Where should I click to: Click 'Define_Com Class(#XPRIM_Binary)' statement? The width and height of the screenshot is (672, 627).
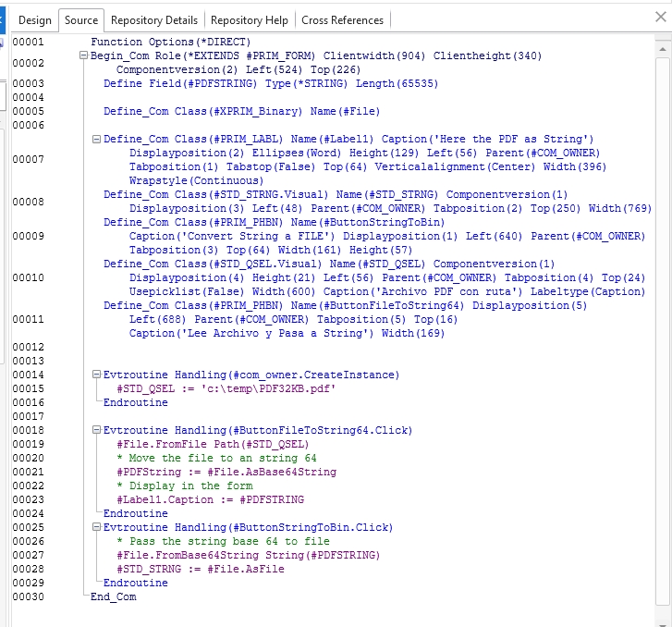(x=203, y=111)
